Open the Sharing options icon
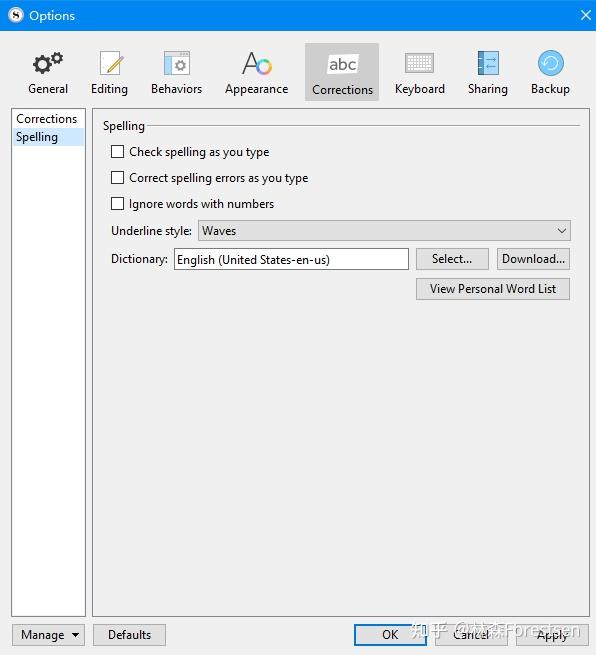 click(488, 63)
